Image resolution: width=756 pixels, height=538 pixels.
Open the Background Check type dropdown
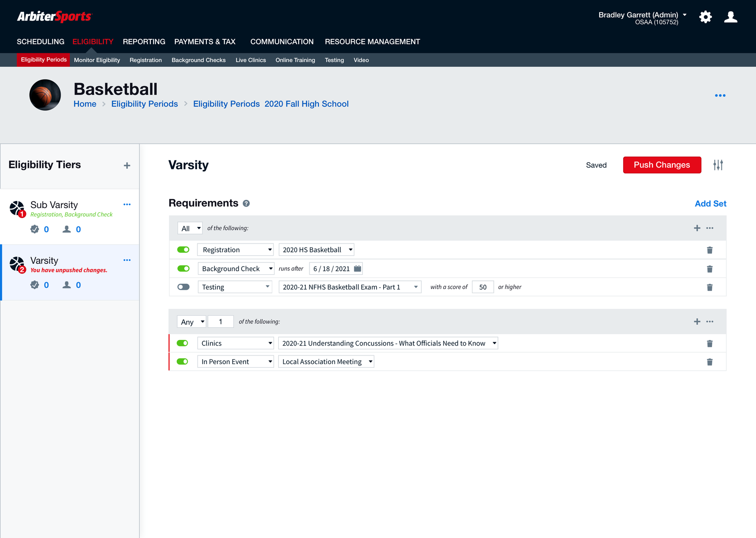(x=236, y=269)
